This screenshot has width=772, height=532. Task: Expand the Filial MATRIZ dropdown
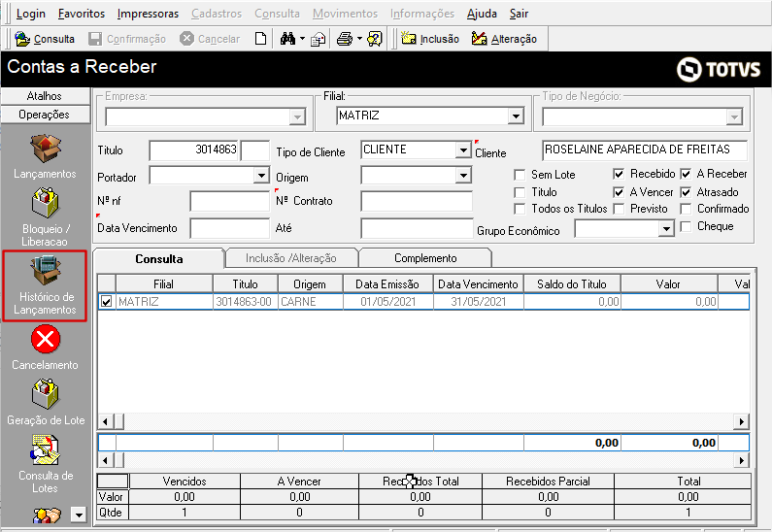point(516,116)
